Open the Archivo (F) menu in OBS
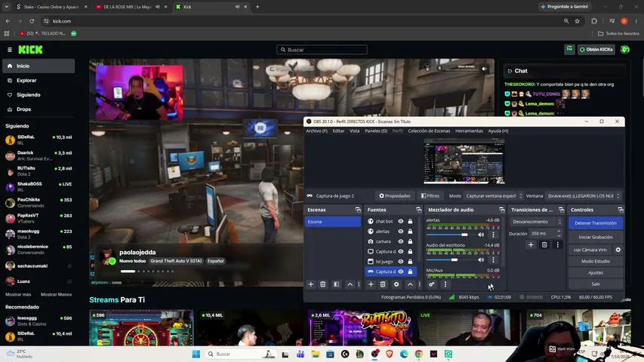Screen dimensions: 644x362 pos(316,131)
